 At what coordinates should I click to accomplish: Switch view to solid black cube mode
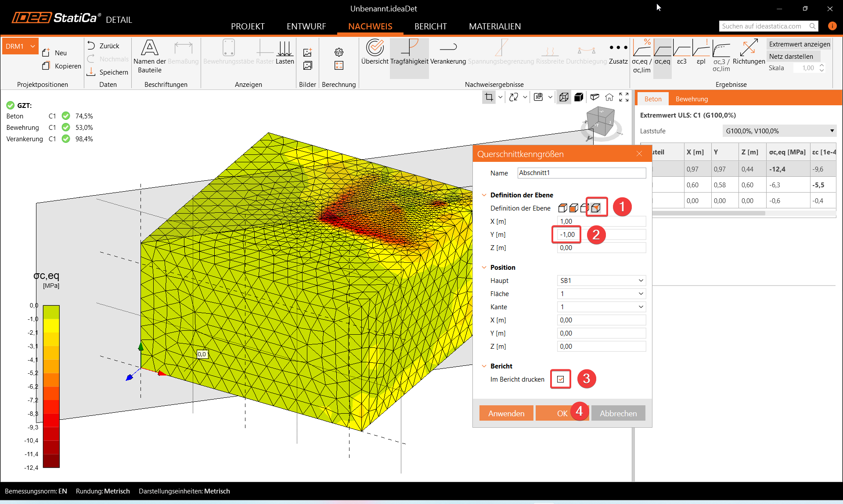579,97
